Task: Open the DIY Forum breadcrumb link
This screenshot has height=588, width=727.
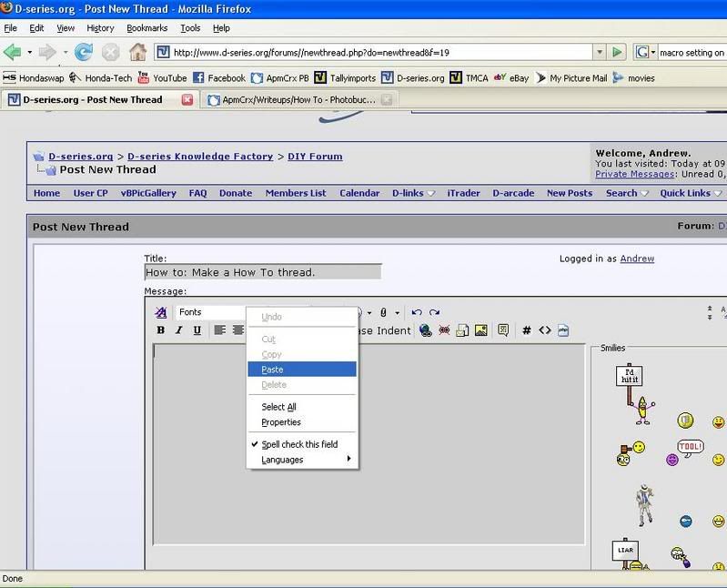Action: [315, 157]
